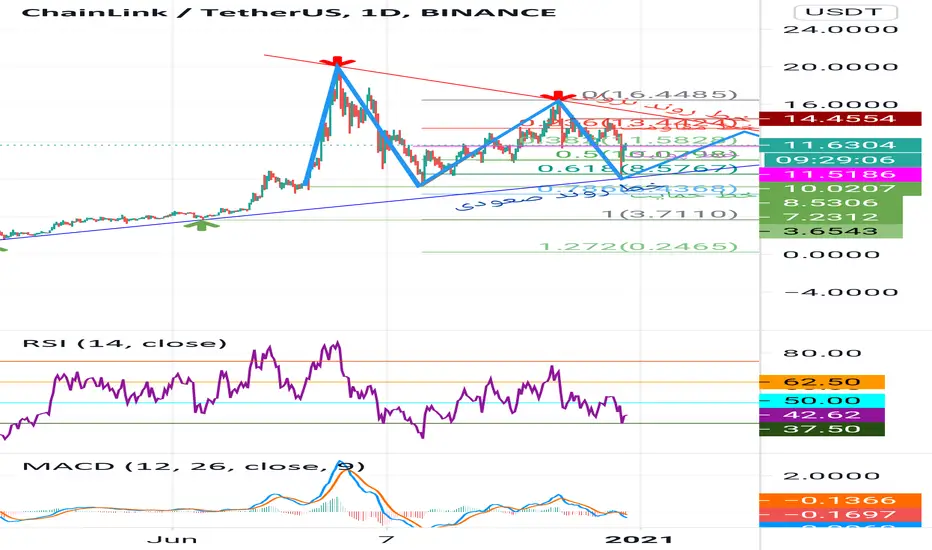The height and width of the screenshot is (550, 932).
Task: Click the green 7.2312 price label
Action: click(x=831, y=217)
